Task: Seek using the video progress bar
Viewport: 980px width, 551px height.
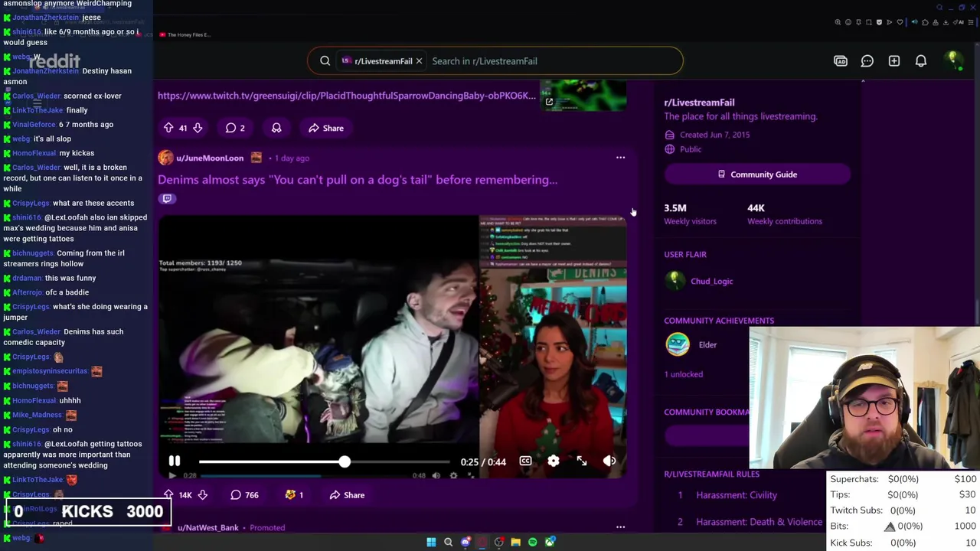Action: pos(325,461)
